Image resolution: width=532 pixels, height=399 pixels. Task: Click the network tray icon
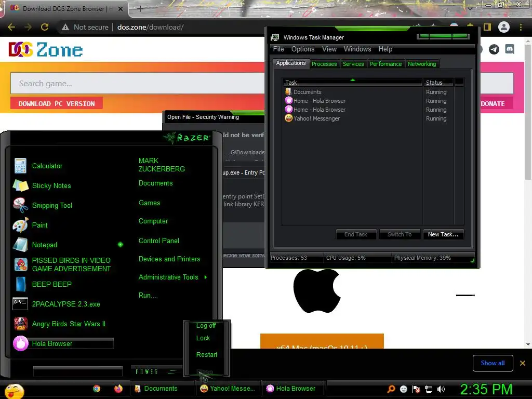(x=429, y=389)
